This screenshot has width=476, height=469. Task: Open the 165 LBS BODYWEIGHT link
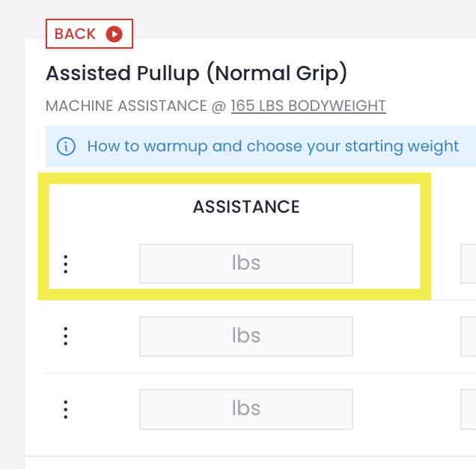click(308, 106)
